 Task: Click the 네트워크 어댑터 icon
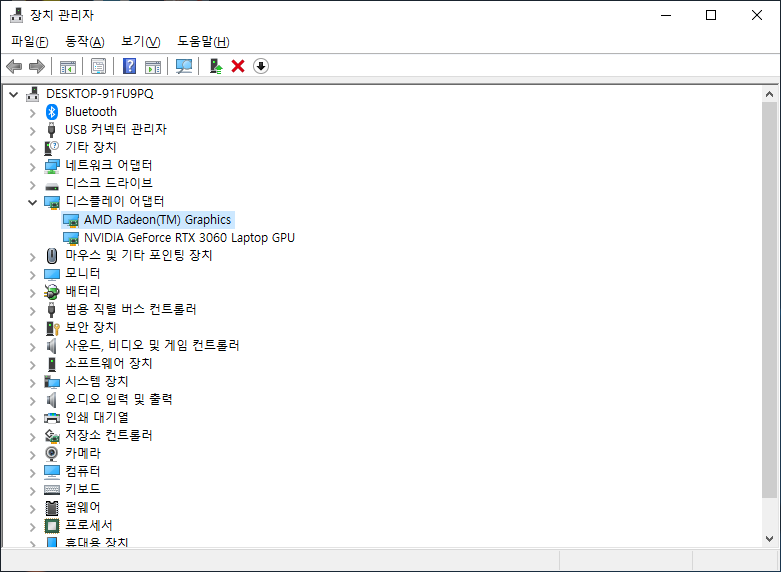pos(52,165)
